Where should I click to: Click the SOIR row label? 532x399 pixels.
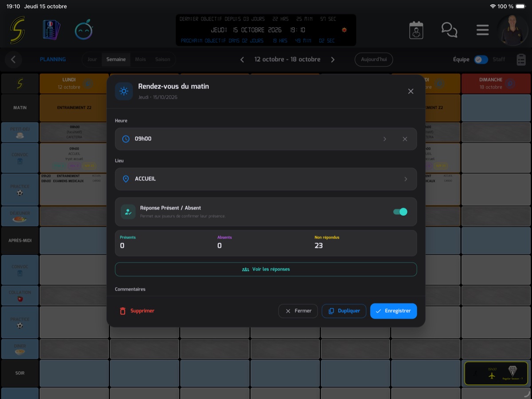[20, 373]
